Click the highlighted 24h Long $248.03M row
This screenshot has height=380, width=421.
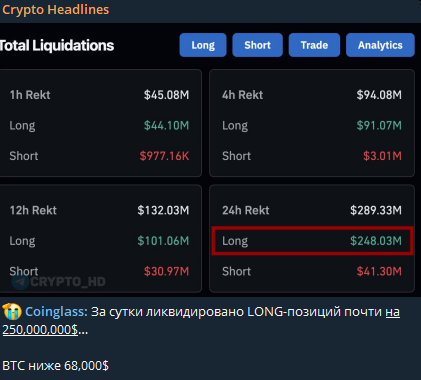click(x=313, y=241)
